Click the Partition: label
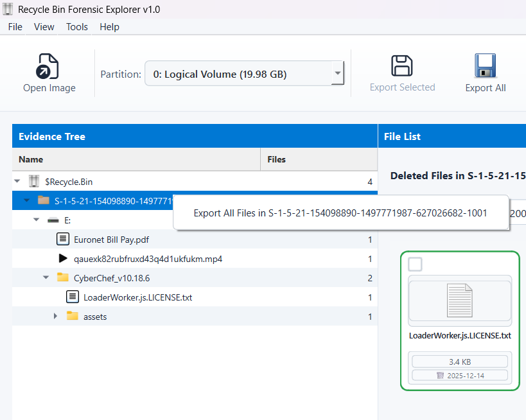Image resolution: width=526 pixels, height=420 pixels. point(121,74)
